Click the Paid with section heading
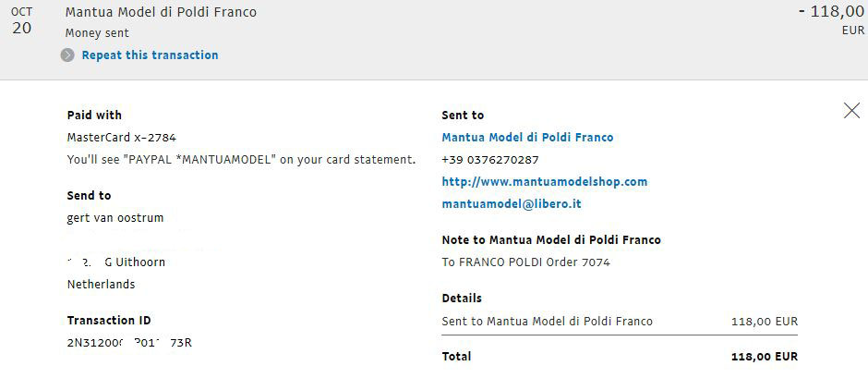 (x=94, y=116)
